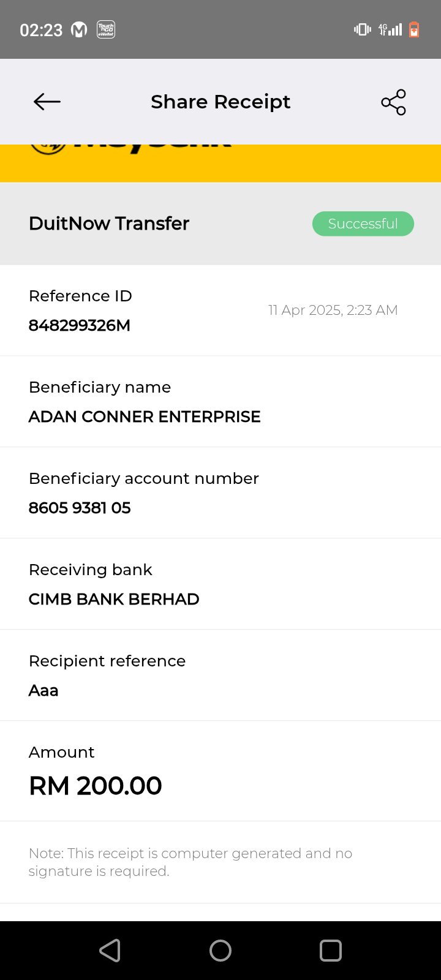Tap the share icon in header
The height and width of the screenshot is (980, 441).
(x=393, y=102)
